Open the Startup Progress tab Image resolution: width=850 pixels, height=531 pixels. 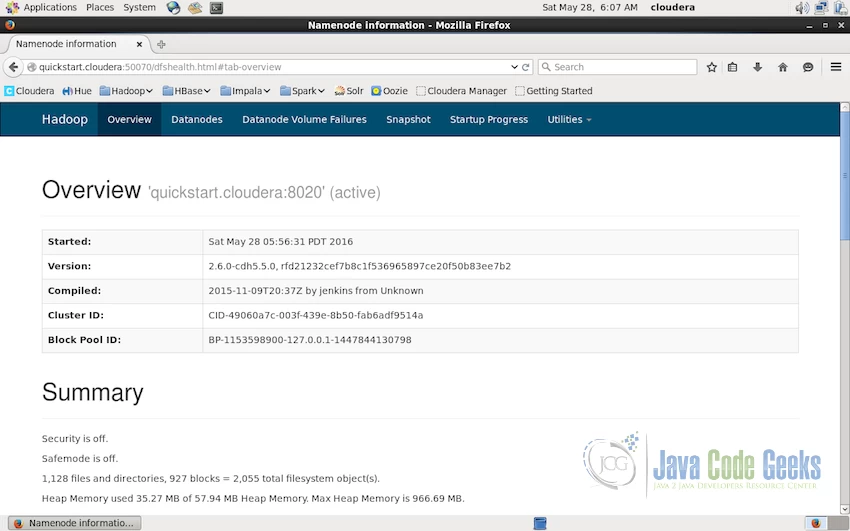[x=489, y=120]
